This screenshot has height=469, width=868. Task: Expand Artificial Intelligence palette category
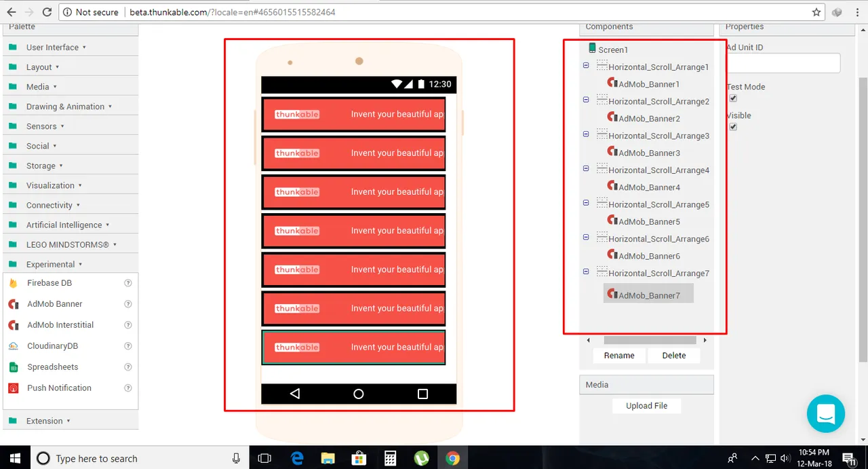tap(71, 225)
